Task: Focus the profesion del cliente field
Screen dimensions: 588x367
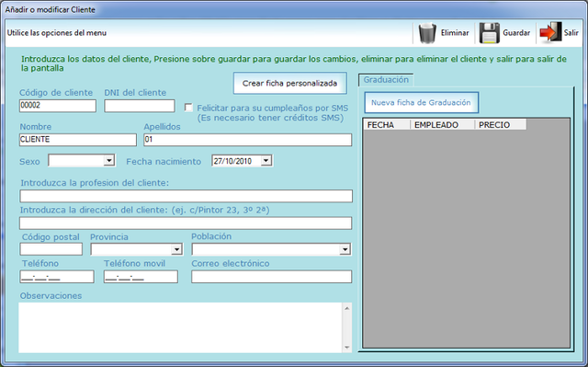Action: (x=186, y=196)
